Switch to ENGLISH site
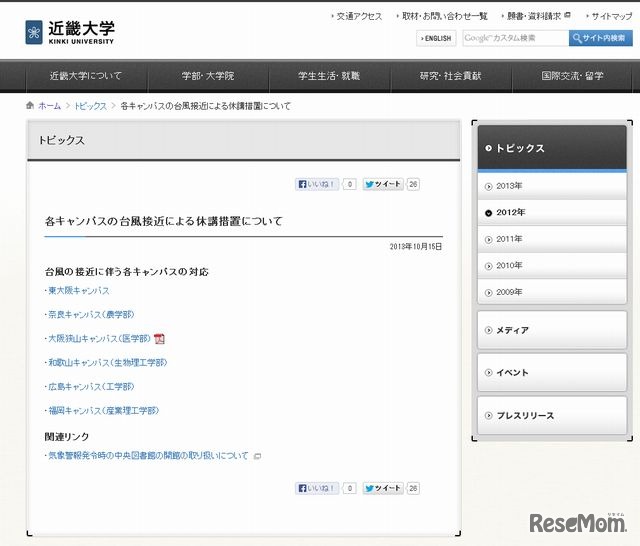The width and height of the screenshot is (640, 546). (436, 38)
